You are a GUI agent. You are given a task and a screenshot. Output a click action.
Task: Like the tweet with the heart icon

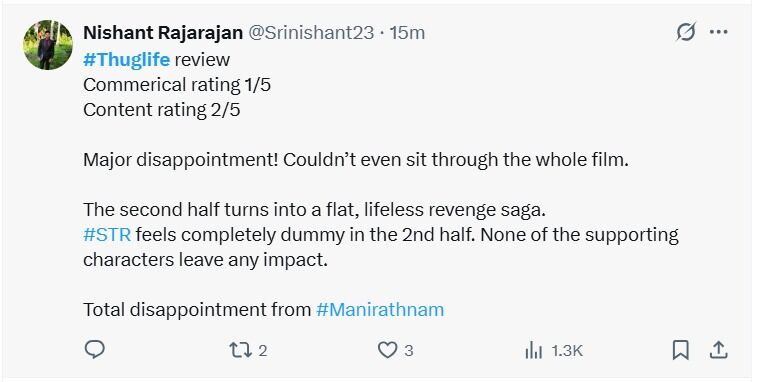coord(387,350)
